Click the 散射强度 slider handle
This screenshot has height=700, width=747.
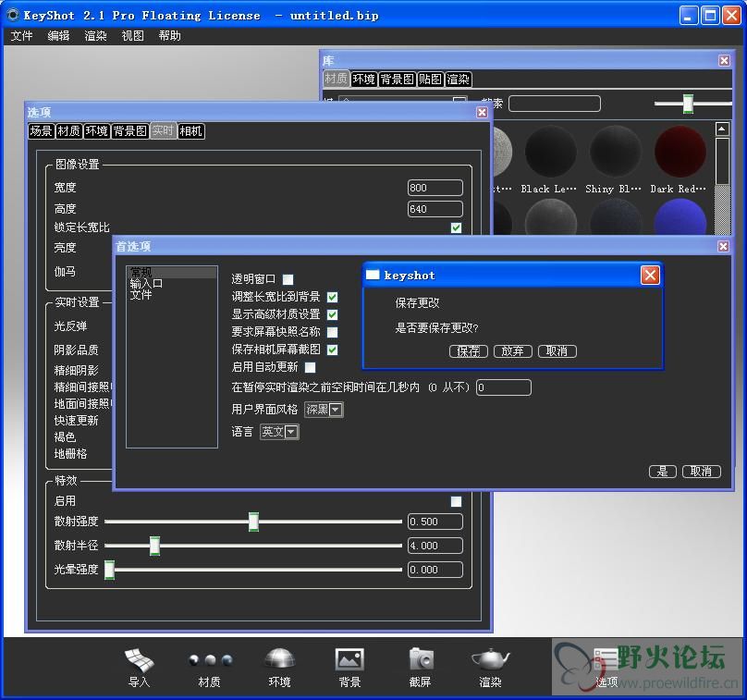pyautogui.click(x=253, y=522)
